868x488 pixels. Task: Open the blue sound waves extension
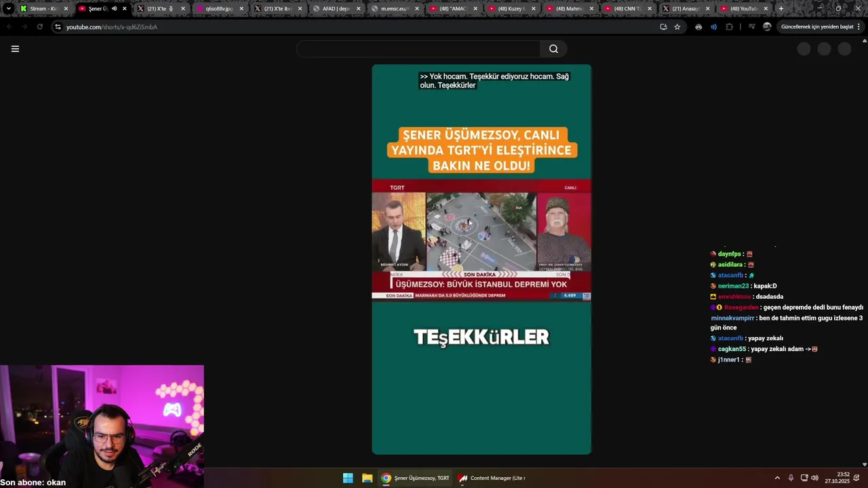[x=713, y=27]
